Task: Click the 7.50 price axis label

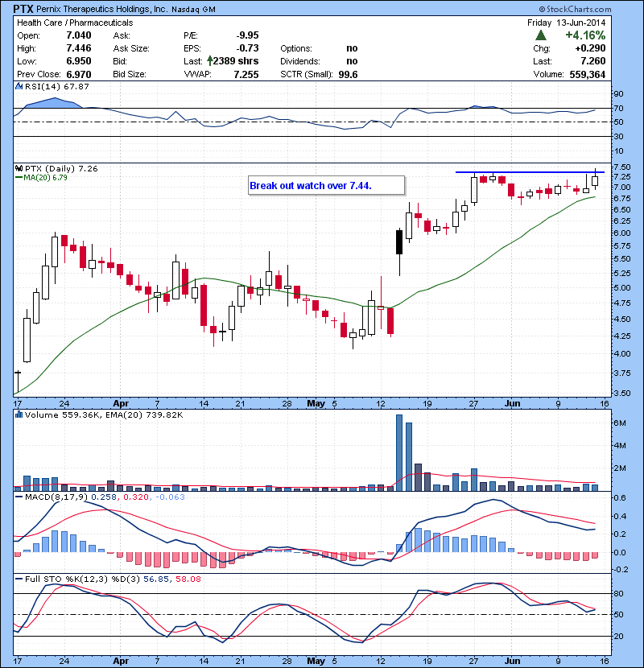Action: pyautogui.click(x=621, y=167)
